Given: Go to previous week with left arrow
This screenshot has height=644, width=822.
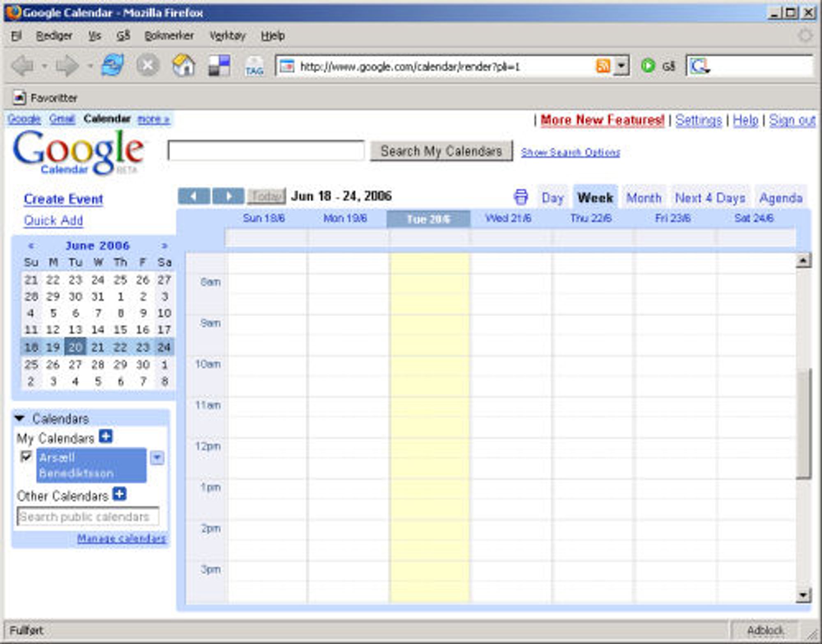Looking at the screenshot, I should point(194,196).
